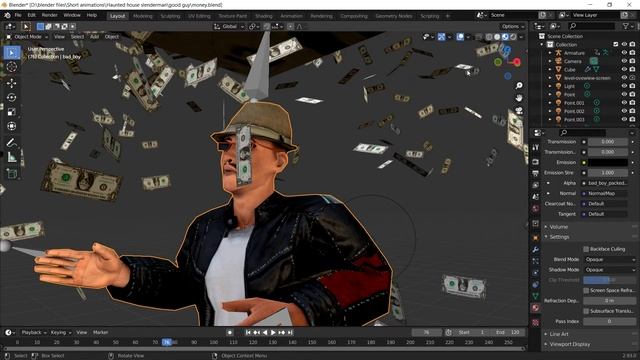Expand the Armature tree item

pyautogui.click(x=550, y=53)
